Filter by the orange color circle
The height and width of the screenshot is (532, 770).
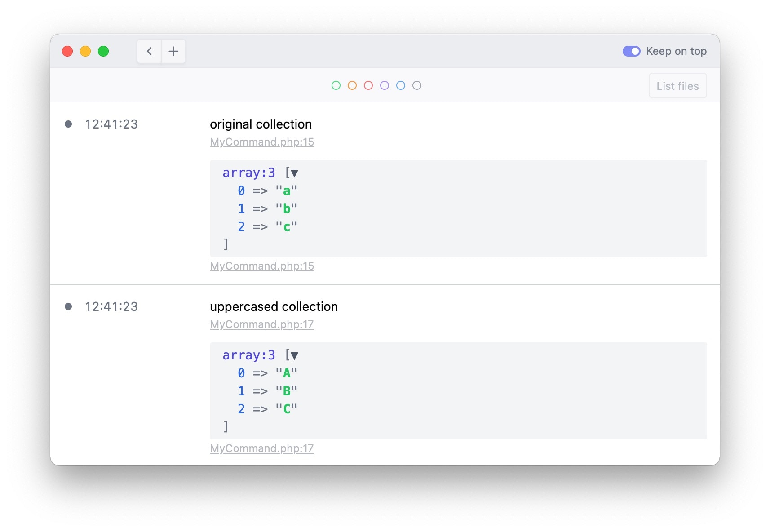pos(352,85)
